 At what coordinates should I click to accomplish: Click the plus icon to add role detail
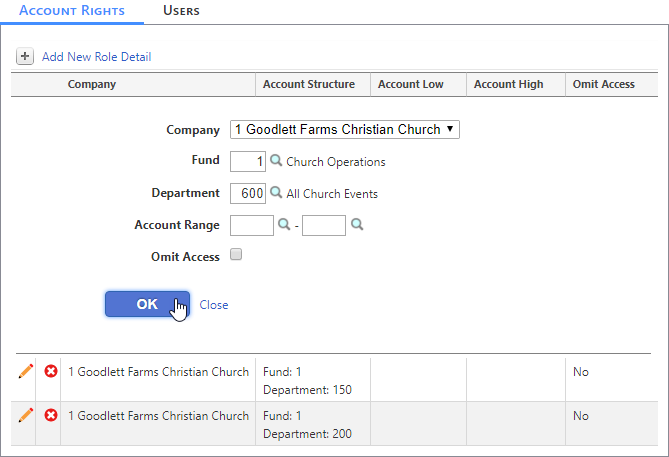pyautogui.click(x=25, y=57)
